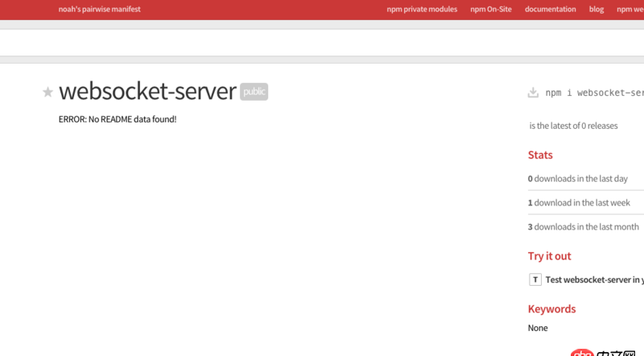Click the public badge next to package name
Viewport: 644px width, 356px height.
(254, 92)
